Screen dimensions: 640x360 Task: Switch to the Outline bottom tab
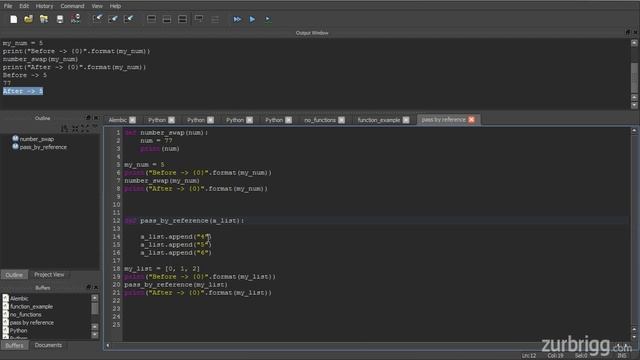point(14,275)
